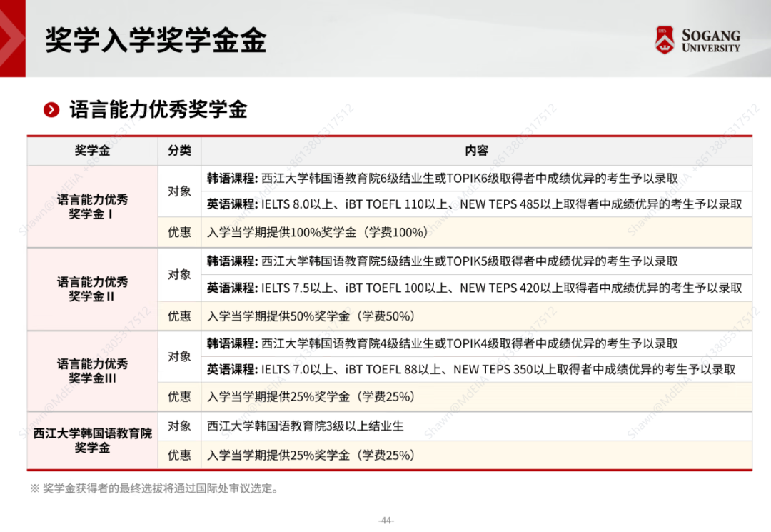Click the 100% scholarship benefit row

pyautogui.click(x=318, y=233)
